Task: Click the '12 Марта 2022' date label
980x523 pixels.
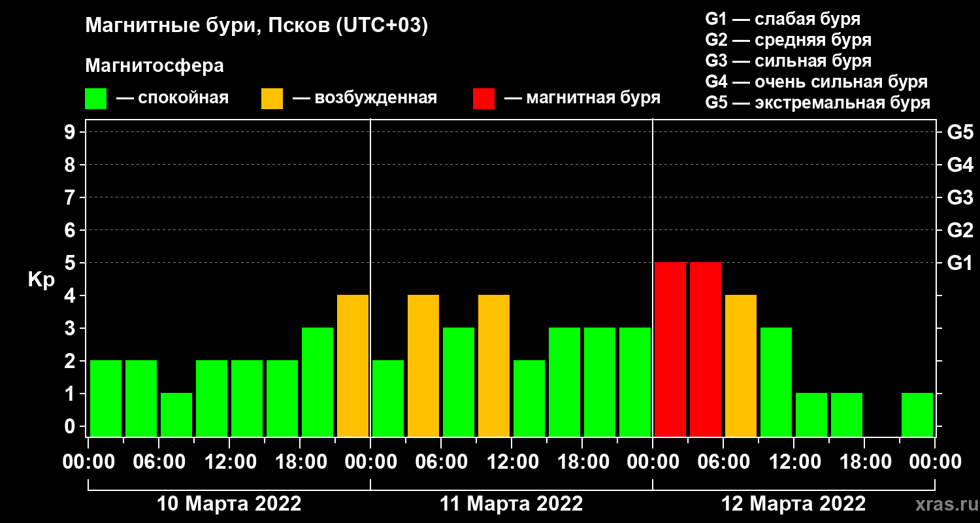Action: point(793,504)
